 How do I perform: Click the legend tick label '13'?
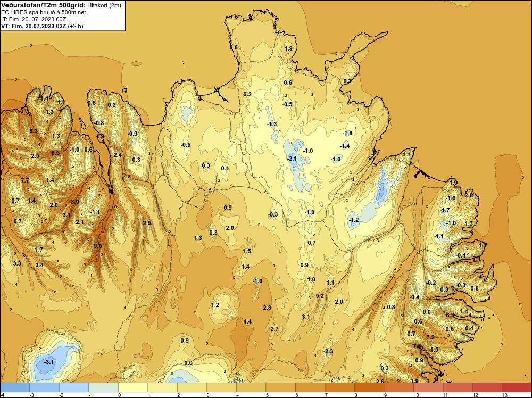pos(504,395)
